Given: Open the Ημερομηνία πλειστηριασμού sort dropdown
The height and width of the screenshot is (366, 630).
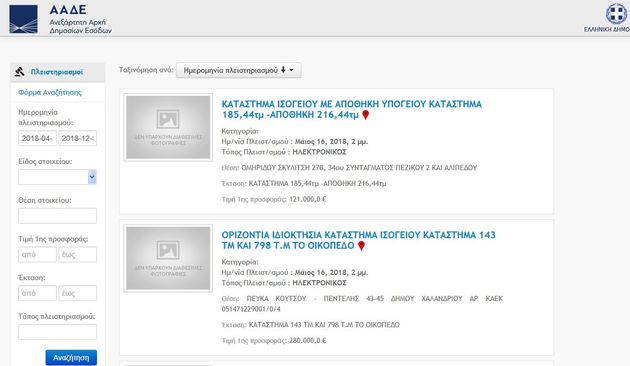Looking at the screenshot, I should [x=239, y=70].
